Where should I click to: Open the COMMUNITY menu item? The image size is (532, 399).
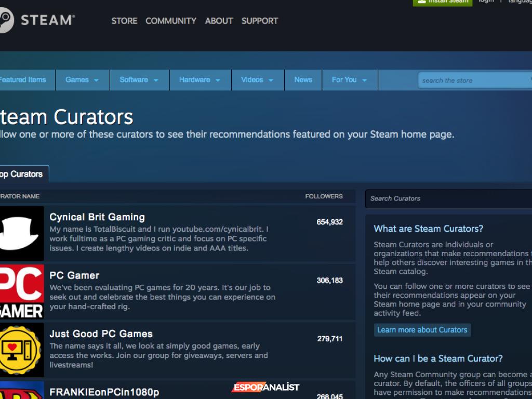click(x=171, y=21)
